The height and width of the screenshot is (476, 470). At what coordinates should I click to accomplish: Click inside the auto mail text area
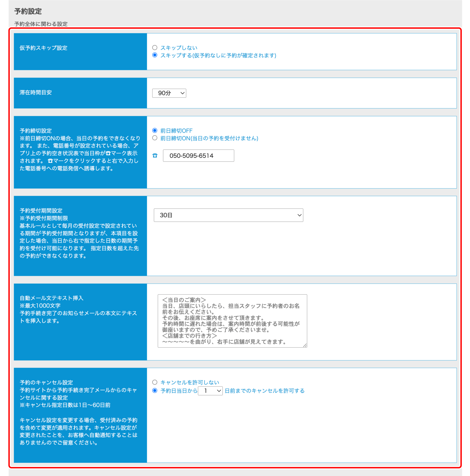pos(232,321)
